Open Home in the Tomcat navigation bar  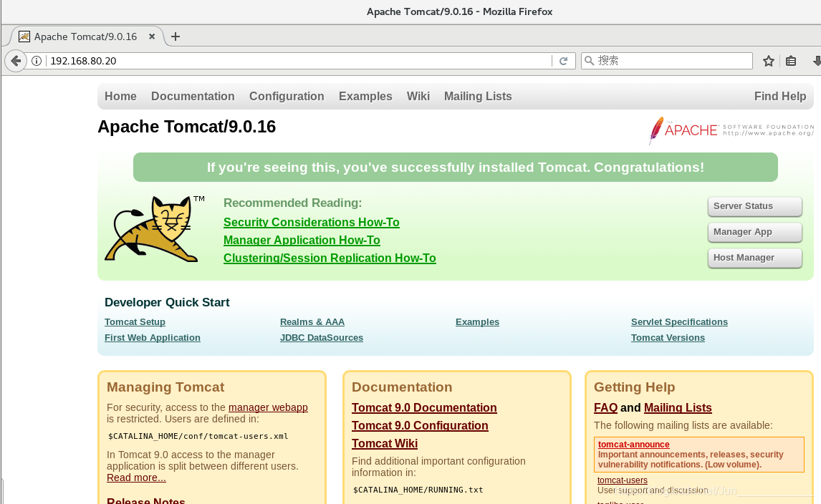120,97
